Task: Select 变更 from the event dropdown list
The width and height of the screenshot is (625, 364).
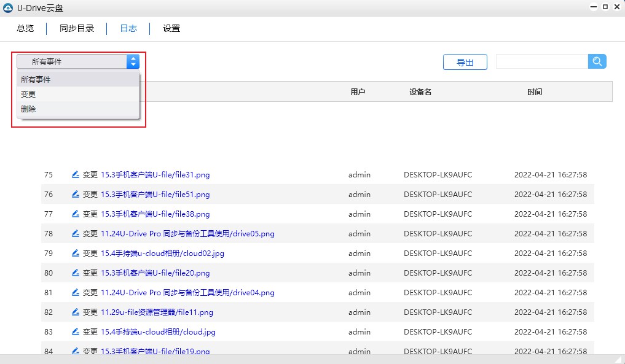Action: coord(28,95)
